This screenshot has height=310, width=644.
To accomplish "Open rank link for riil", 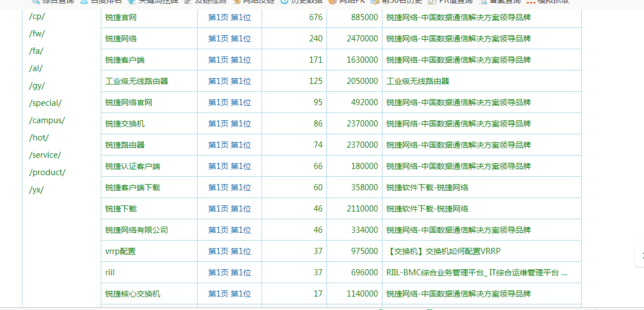I will (230, 273).
